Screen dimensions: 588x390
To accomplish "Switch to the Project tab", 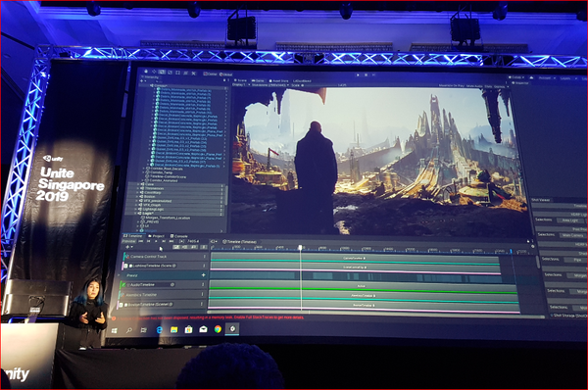I will click(x=157, y=236).
